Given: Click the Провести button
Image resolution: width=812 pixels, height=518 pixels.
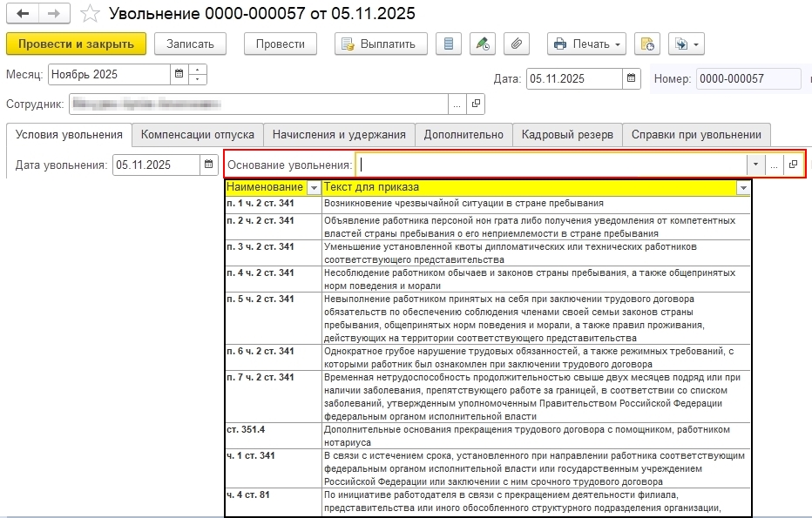Looking at the screenshot, I should tap(281, 44).
